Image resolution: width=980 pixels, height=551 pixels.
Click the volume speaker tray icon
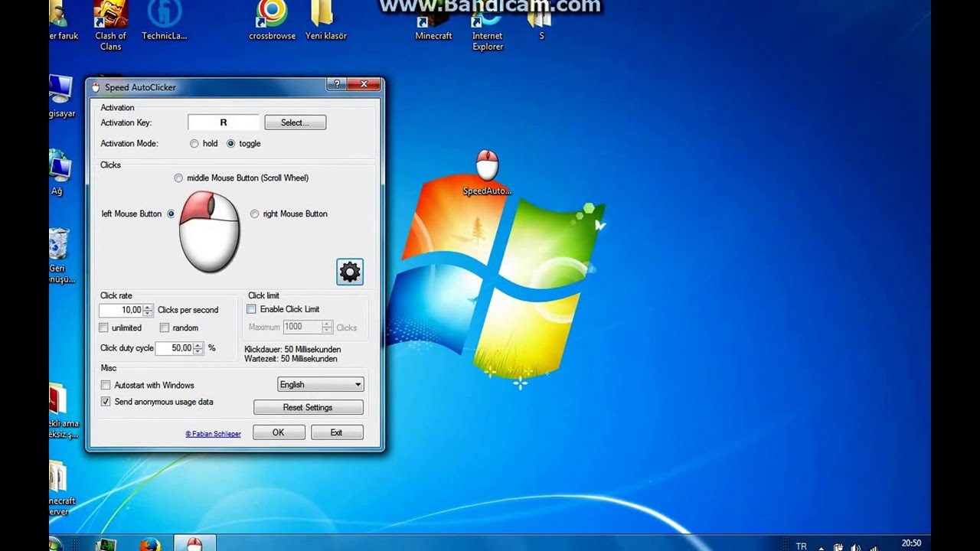tap(854, 546)
